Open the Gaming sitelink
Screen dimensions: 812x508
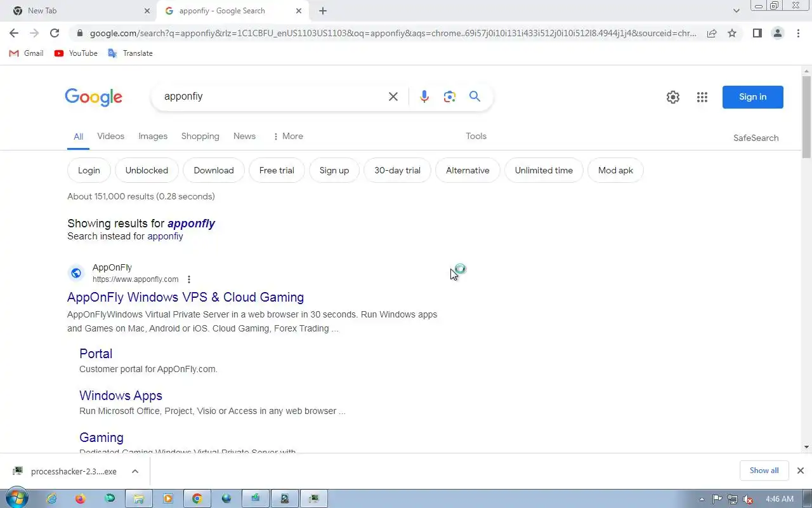click(101, 438)
